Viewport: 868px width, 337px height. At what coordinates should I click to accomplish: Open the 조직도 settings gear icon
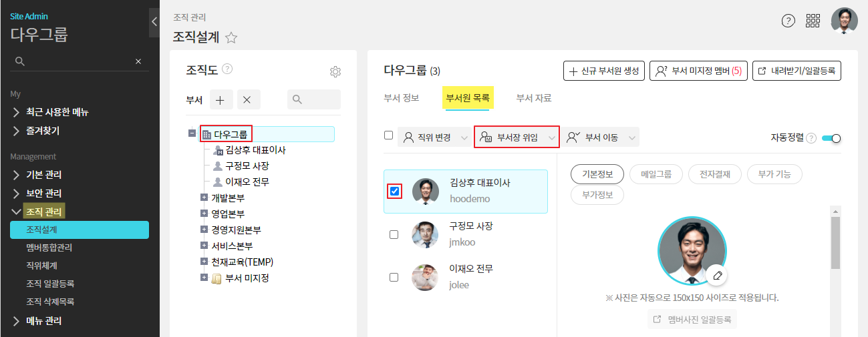point(335,72)
